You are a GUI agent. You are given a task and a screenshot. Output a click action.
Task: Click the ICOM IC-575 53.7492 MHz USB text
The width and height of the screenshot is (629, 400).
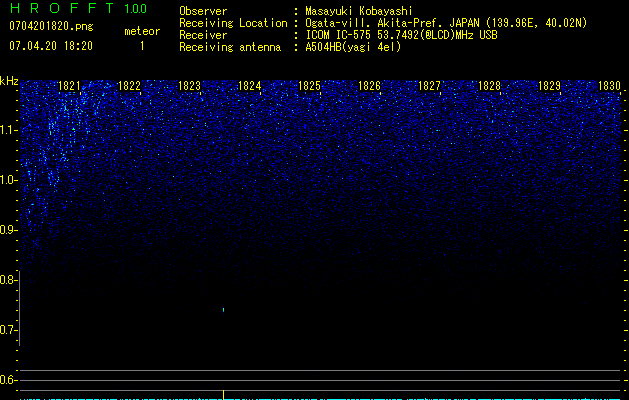click(x=401, y=35)
